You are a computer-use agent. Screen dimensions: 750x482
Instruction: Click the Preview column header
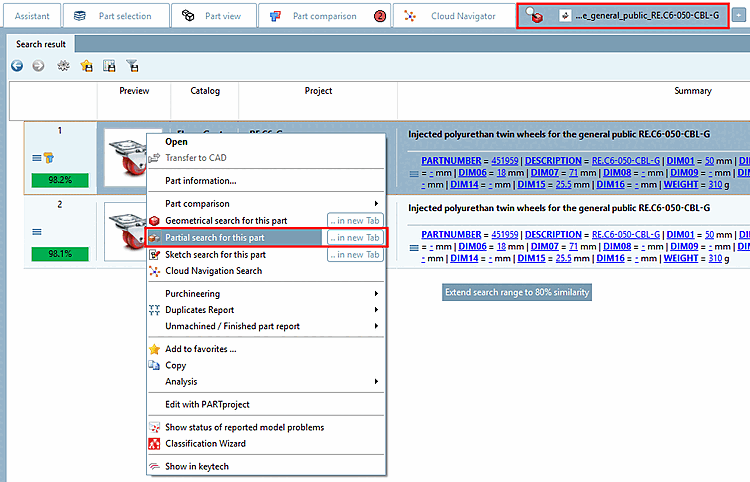click(x=134, y=91)
